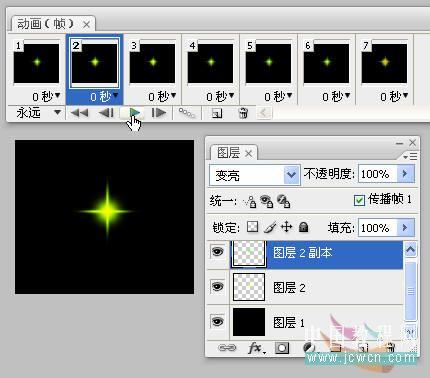Open the opacity 不透明度 slider arrow
Viewport: 430px width, 378px height.
[x=405, y=174]
